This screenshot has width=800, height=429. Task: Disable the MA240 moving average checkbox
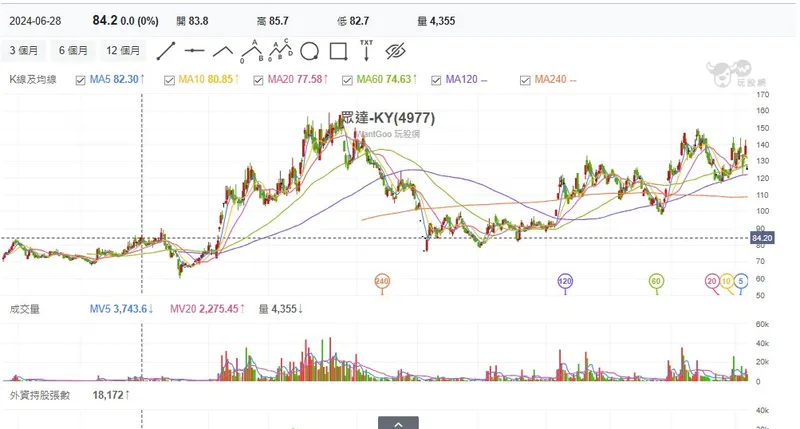point(523,79)
